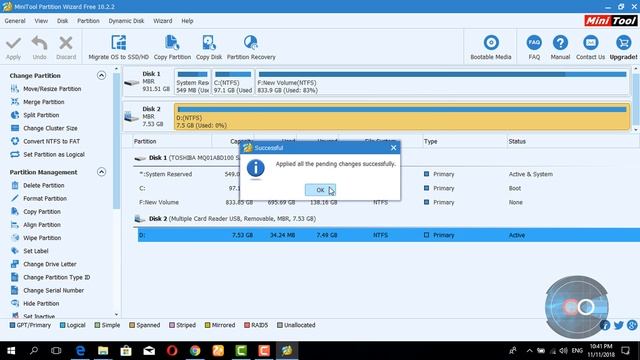Click the Windows Start button
This screenshot has height=360, width=640.
click(11, 350)
